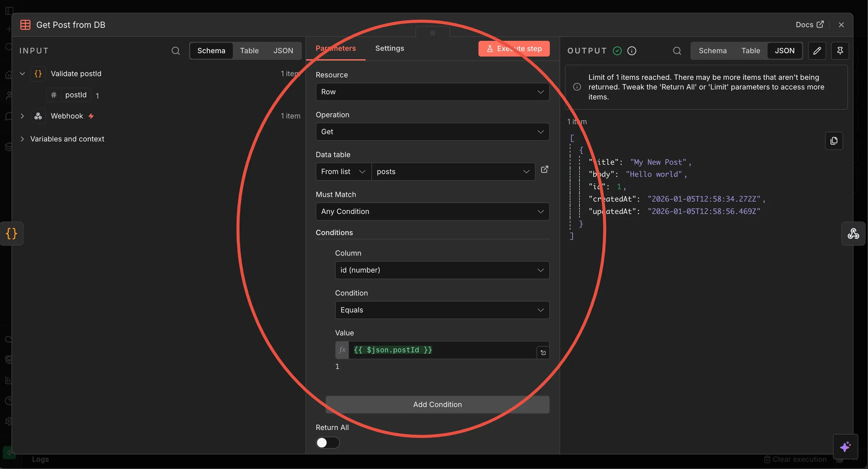Viewport: 868px width, 469px height.
Task: Switch OUTPUT view to Schema
Action: (712, 51)
